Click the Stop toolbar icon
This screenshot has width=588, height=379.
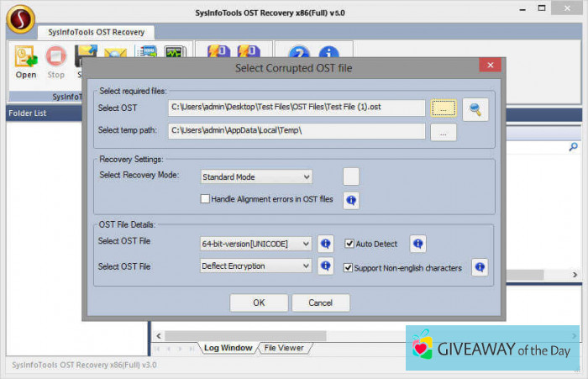(x=55, y=61)
